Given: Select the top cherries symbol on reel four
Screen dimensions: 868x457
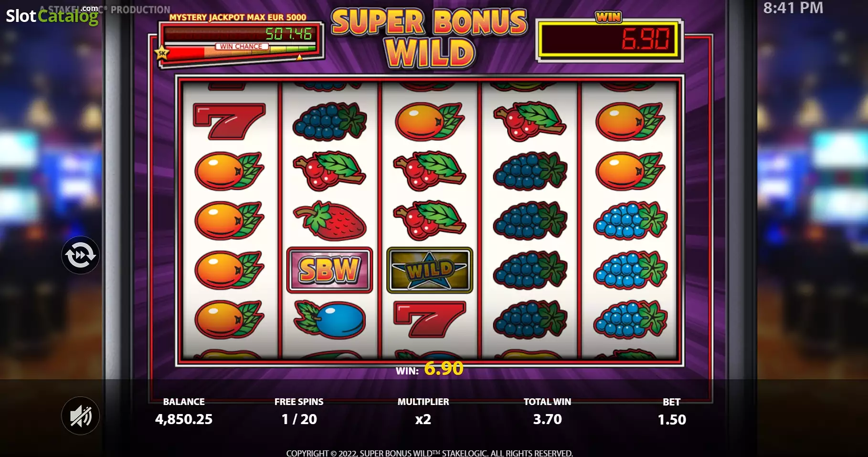Looking at the screenshot, I should click(530, 121).
